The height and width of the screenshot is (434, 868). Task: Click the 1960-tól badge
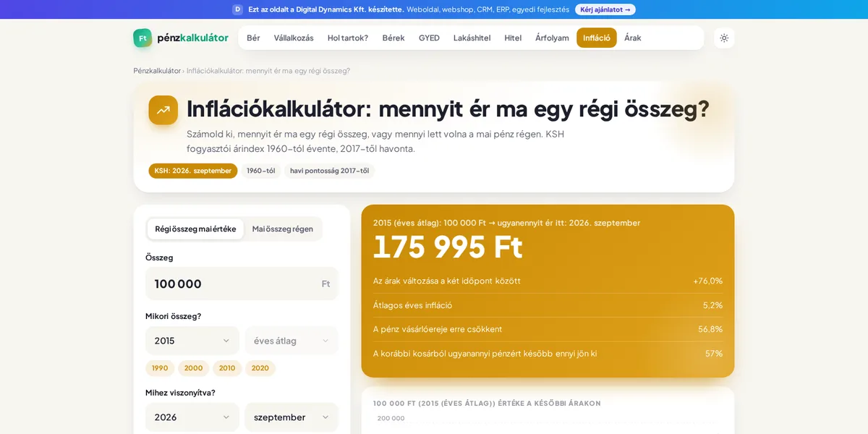(261, 171)
